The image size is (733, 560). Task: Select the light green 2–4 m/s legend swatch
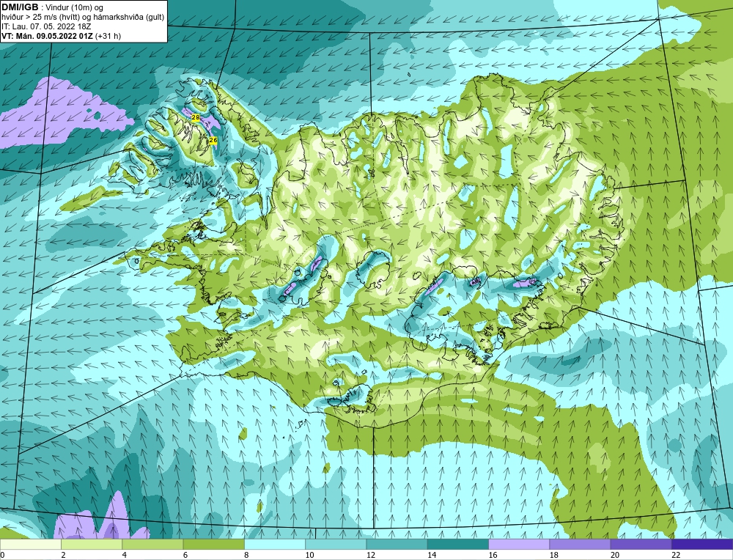click(x=92, y=545)
